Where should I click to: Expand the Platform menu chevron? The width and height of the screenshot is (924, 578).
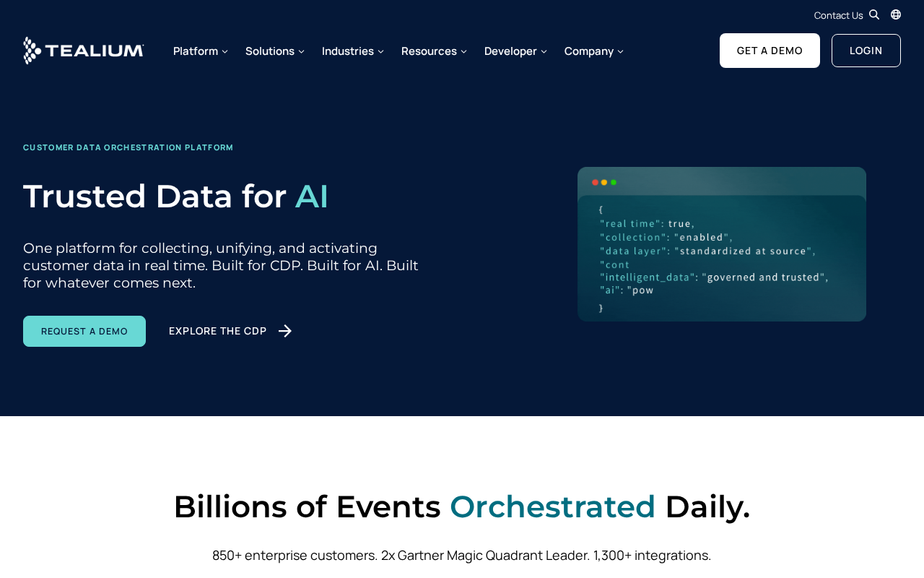click(225, 51)
